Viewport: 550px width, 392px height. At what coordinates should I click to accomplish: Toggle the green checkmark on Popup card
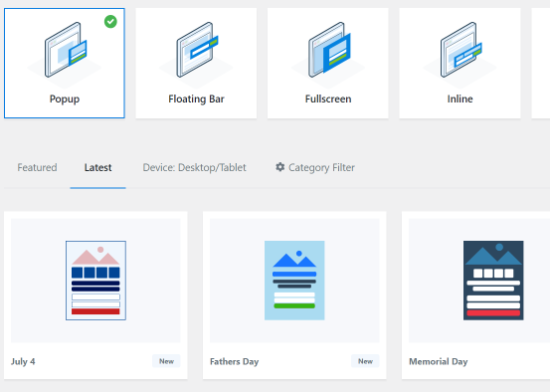110,22
